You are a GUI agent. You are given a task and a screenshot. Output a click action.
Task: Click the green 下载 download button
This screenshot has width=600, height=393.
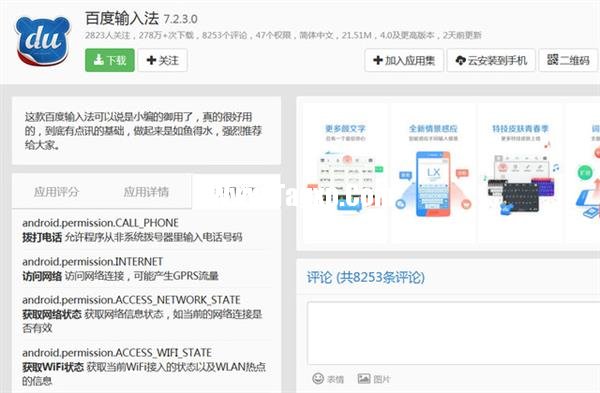click(110, 60)
